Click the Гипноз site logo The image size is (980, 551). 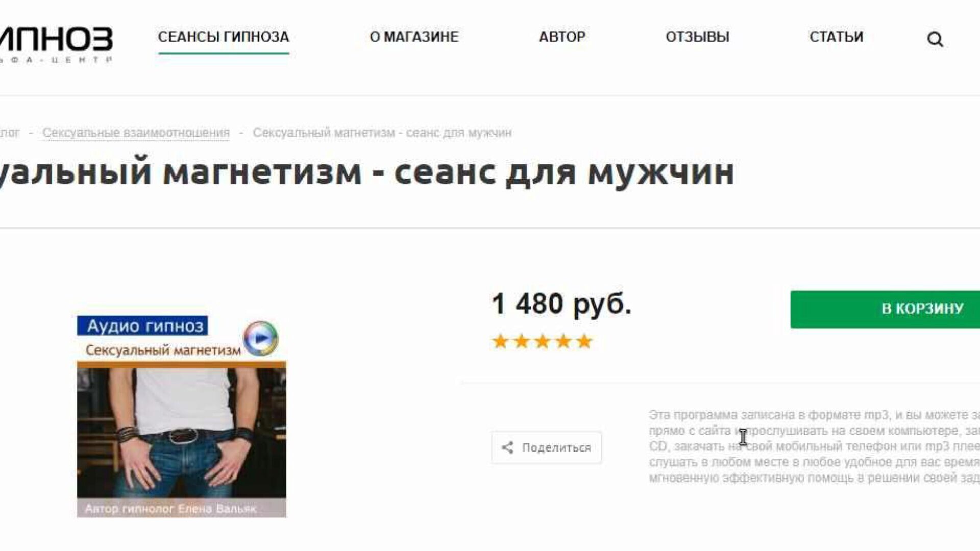tap(56, 44)
